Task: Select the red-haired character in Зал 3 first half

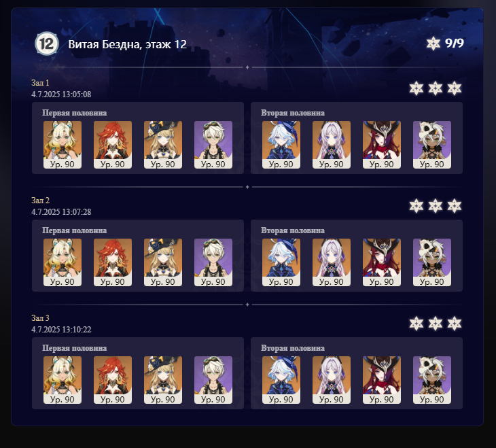Action: tap(113, 380)
